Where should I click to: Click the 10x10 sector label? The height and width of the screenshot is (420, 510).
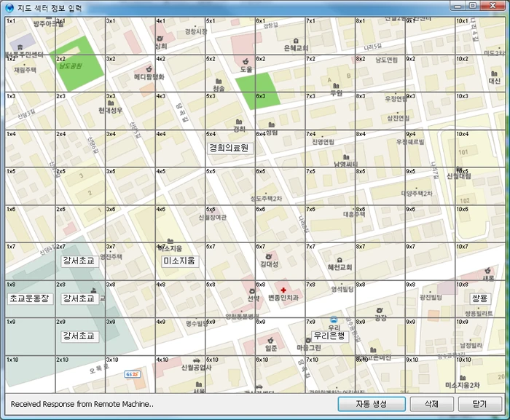[464, 360]
